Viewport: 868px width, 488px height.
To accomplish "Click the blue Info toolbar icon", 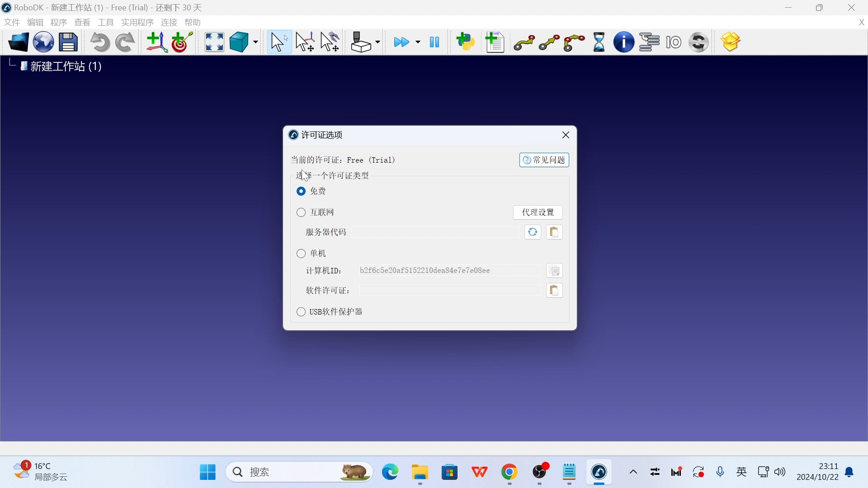I will click(x=624, y=42).
